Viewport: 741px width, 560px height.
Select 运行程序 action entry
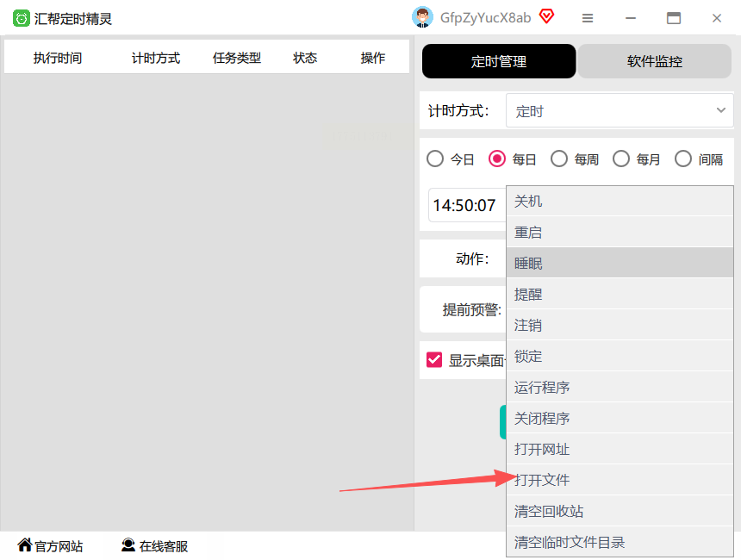point(620,387)
